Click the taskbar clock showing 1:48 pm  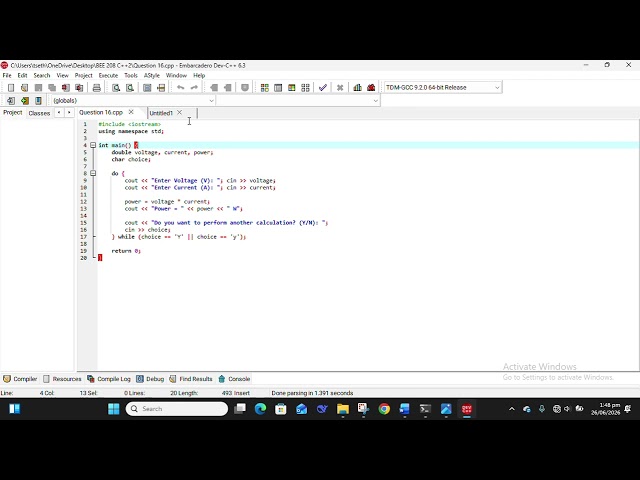(x=605, y=409)
